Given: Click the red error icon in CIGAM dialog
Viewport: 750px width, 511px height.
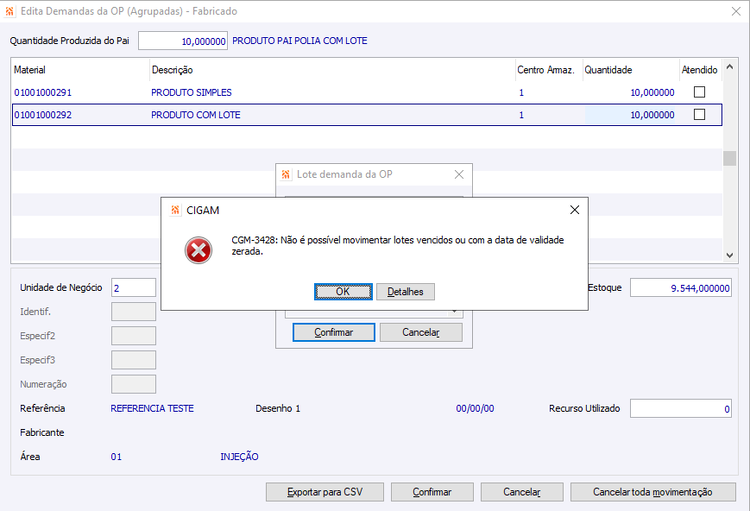Looking at the screenshot, I should click(x=199, y=250).
